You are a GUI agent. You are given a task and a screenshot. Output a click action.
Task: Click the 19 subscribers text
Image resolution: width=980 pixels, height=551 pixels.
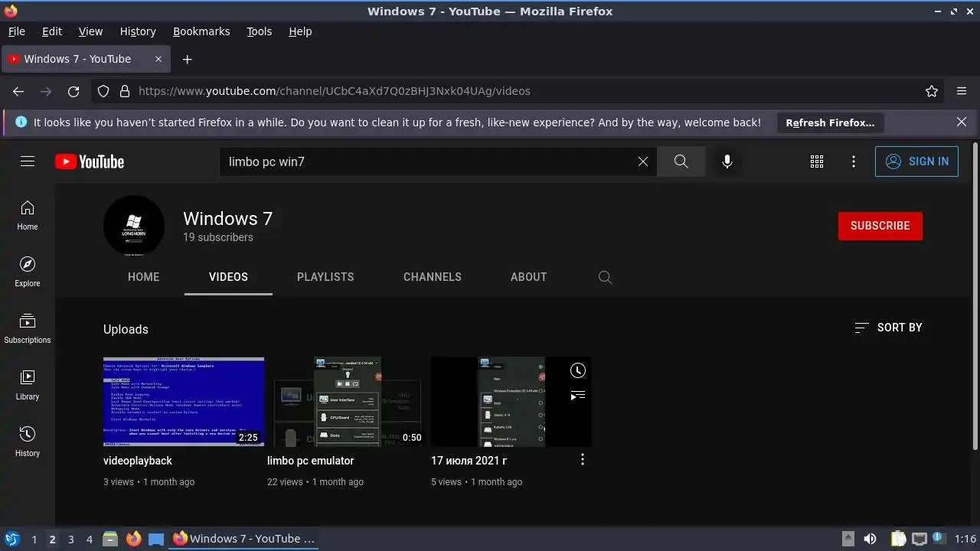217,237
